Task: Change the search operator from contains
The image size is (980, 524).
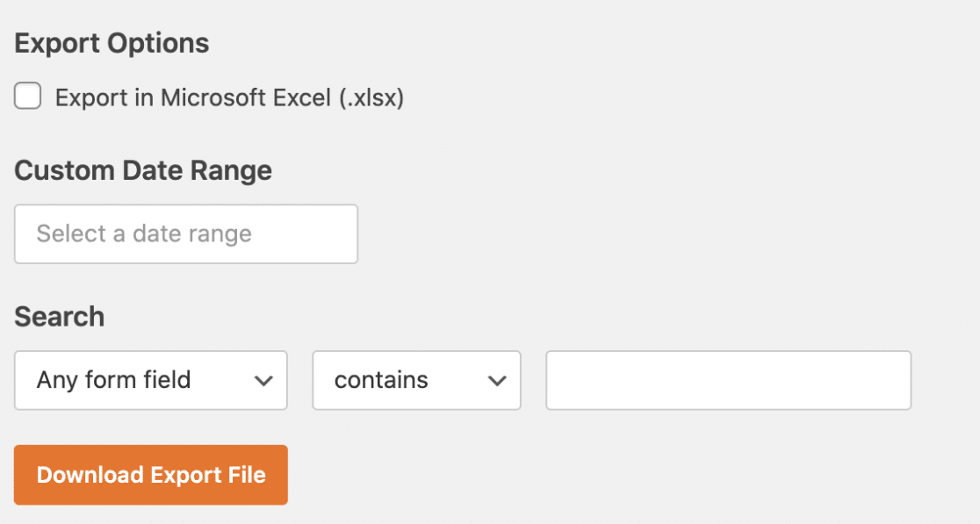Action: tap(416, 380)
